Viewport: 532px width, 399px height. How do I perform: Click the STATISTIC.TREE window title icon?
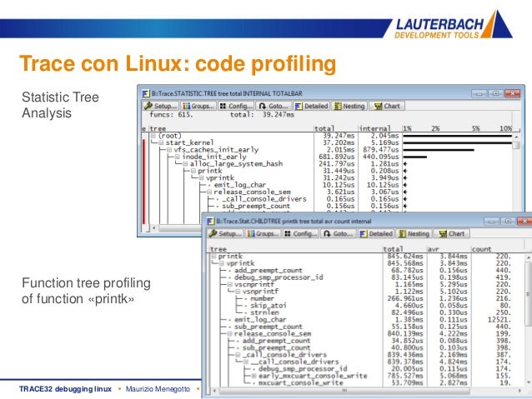[x=146, y=93]
